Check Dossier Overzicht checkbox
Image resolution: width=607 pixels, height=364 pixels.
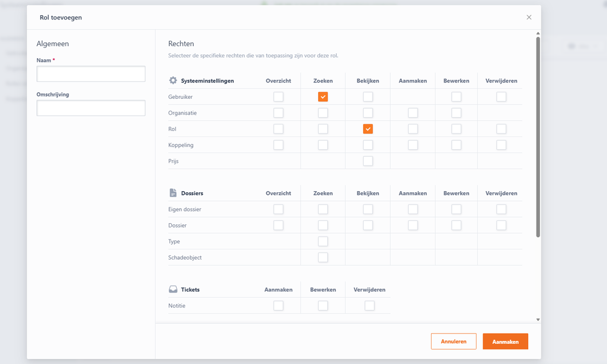coord(279,225)
